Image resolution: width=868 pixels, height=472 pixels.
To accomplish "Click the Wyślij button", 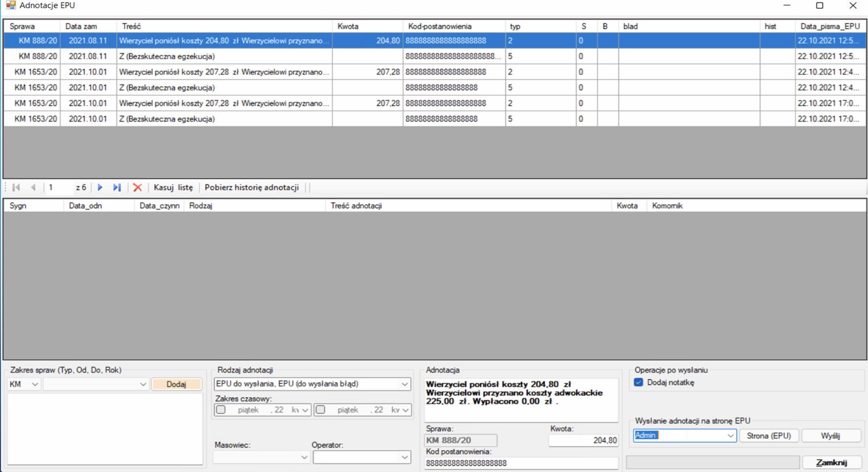I will pos(831,436).
